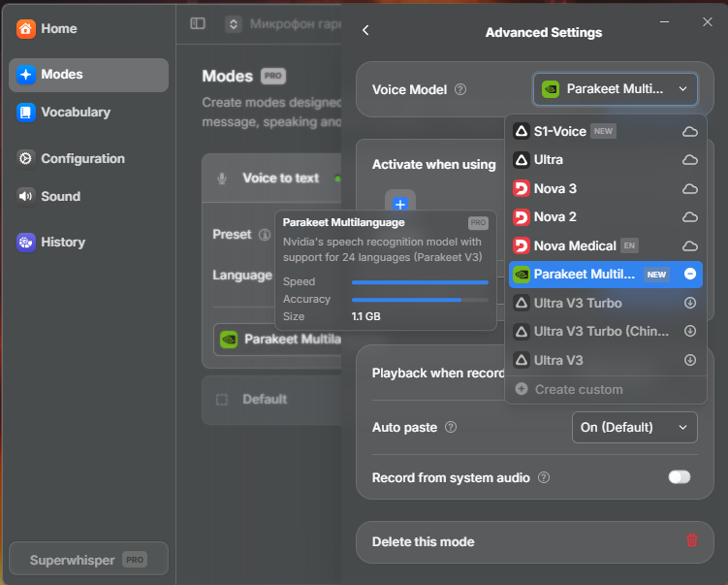This screenshot has height=585, width=728.
Task: Click the sidebar toggle icon in top bar
Action: (x=198, y=23)
